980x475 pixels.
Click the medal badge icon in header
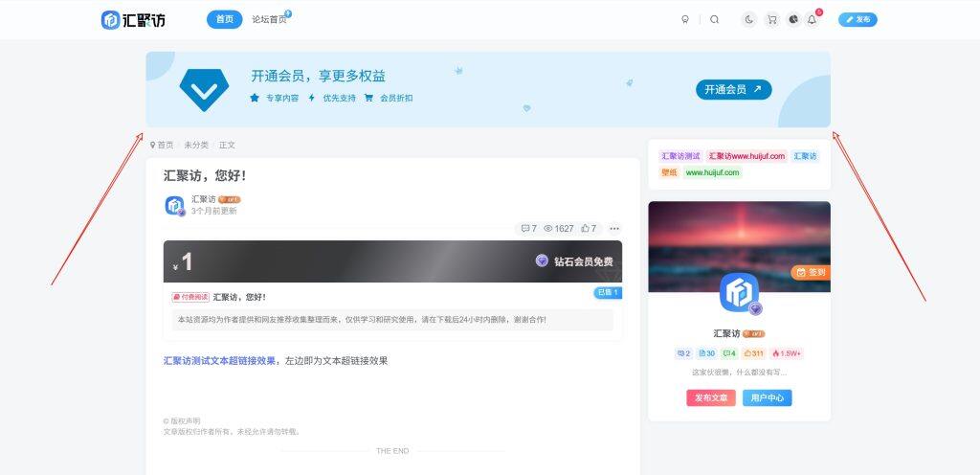pyautogui.click(x=685, y=19)
